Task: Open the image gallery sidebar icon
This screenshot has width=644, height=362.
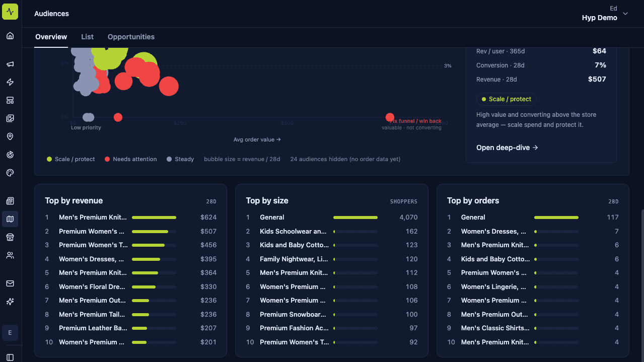Action: [10, 118]
